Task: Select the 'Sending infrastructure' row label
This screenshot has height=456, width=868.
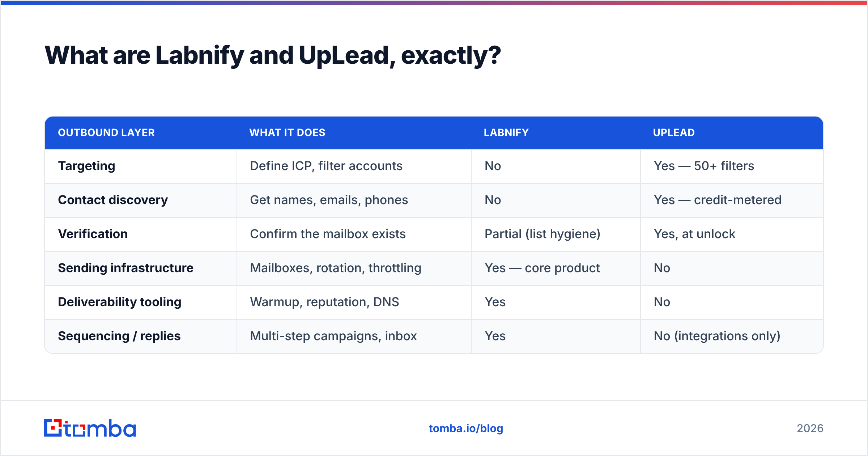Action: pos(126,268)
